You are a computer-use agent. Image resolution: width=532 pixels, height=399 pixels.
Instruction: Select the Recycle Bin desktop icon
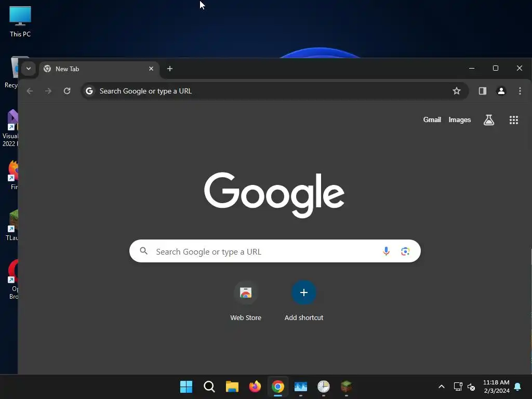11,73
